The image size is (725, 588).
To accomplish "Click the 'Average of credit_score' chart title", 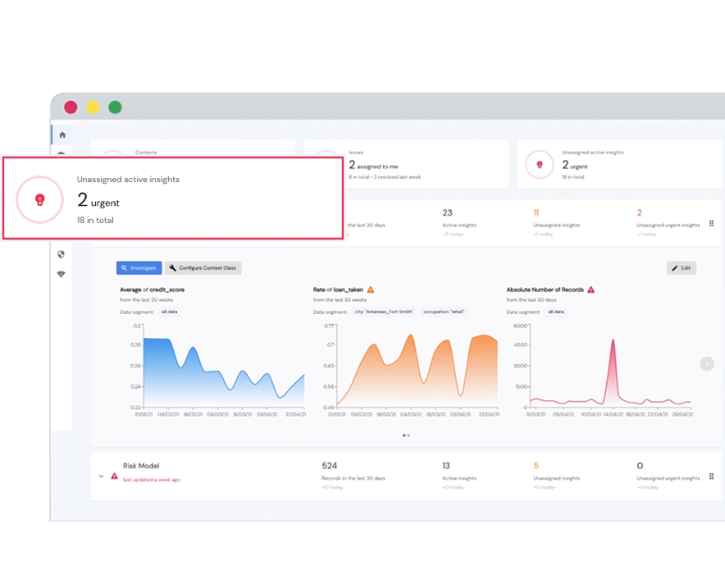I will (152, 289).
